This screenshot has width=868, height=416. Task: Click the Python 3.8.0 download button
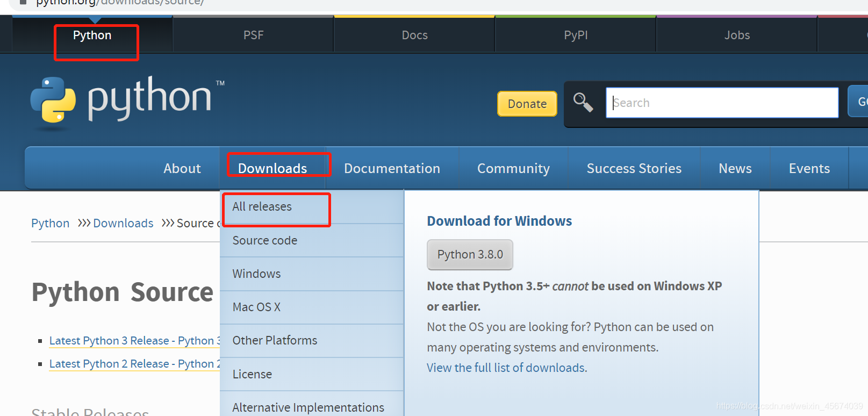tap(470, 254)
